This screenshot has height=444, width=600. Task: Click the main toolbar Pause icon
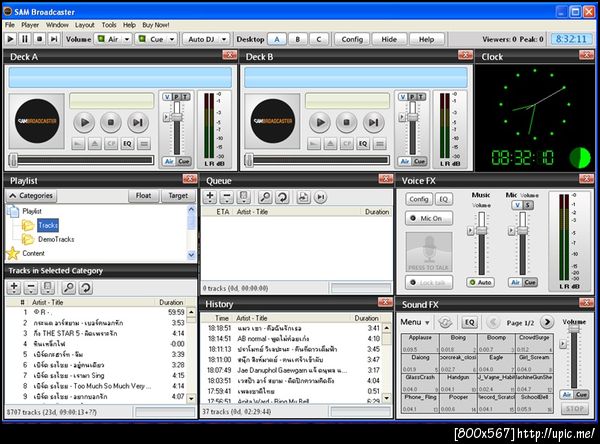pos(25,39)
